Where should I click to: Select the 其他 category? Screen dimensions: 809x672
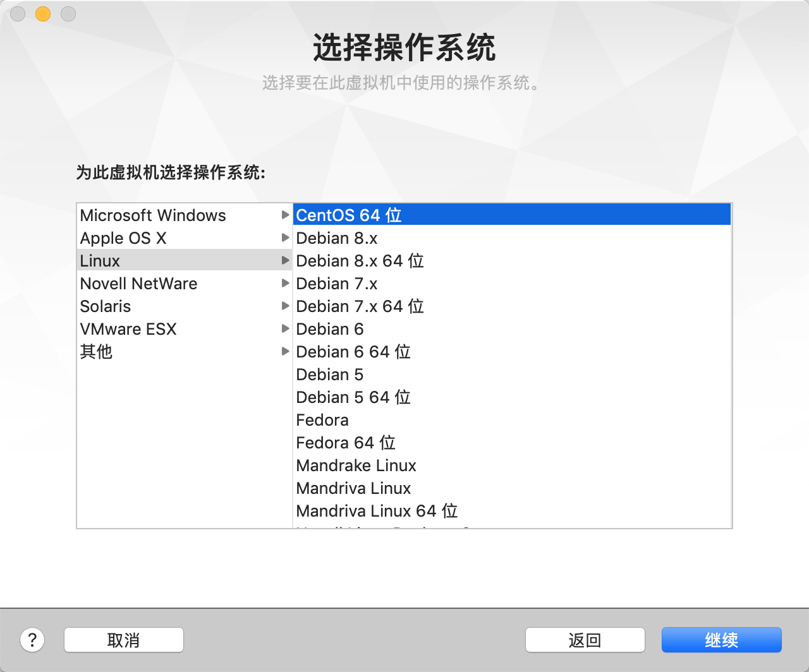[x=185, y=352]
